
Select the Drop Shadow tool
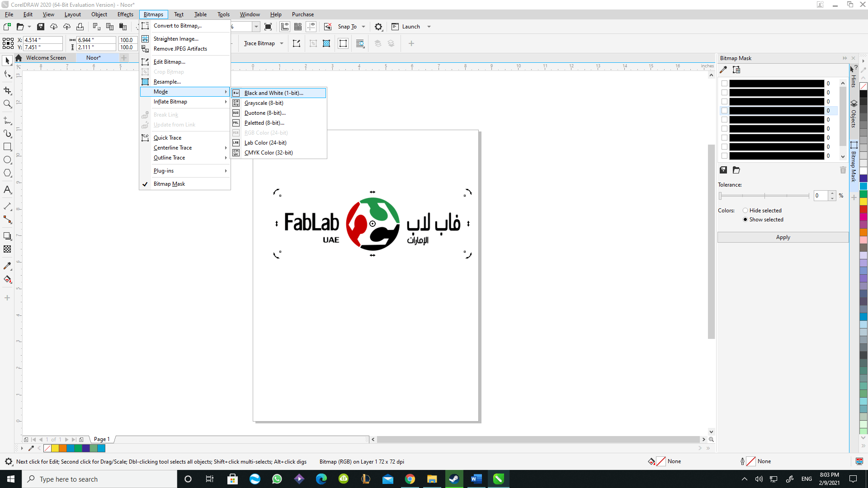[x=7, y=236]
